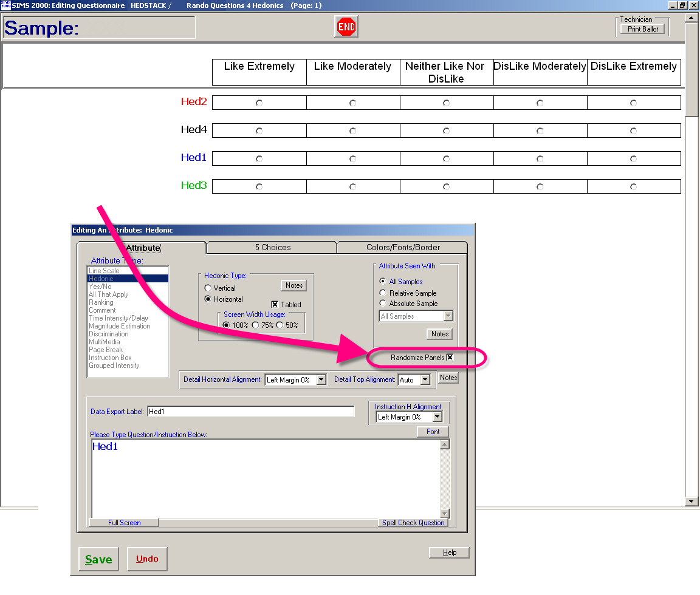Click Notes button in Hedonic Type
The height and width of the screenshot is (595, 700).
(x=293, y=285)
